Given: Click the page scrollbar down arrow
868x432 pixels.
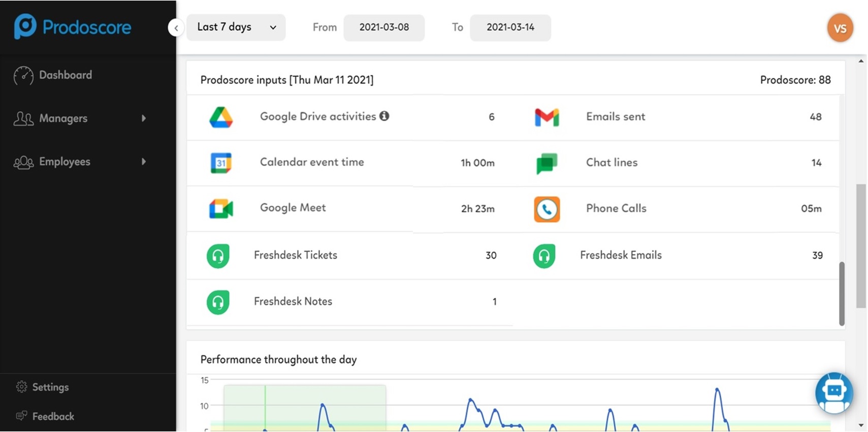Looking at the screenshot, I should (861, 425).
